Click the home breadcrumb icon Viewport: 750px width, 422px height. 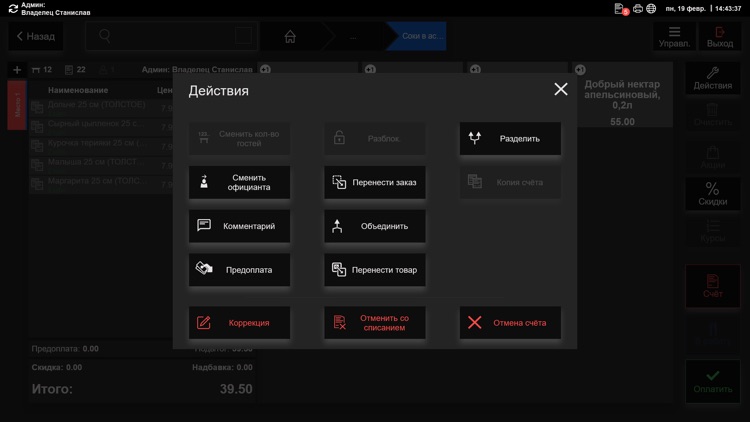click(x=290, y=36)
